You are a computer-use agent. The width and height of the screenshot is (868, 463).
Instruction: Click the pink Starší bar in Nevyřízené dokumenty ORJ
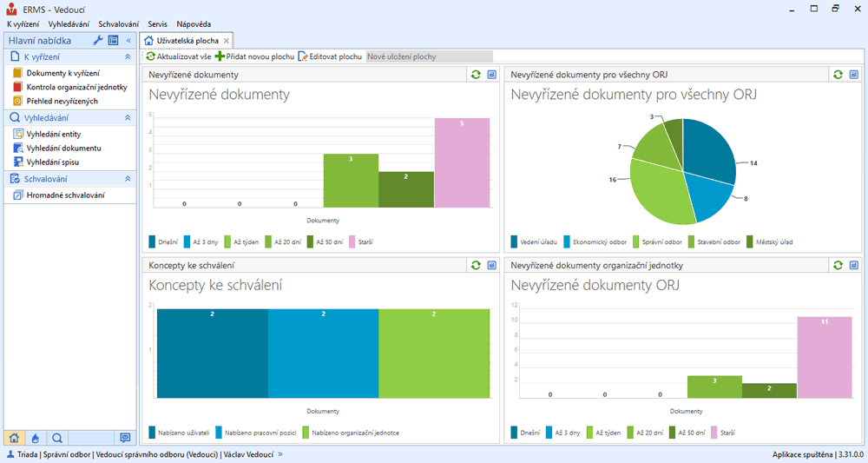[825, 357]
